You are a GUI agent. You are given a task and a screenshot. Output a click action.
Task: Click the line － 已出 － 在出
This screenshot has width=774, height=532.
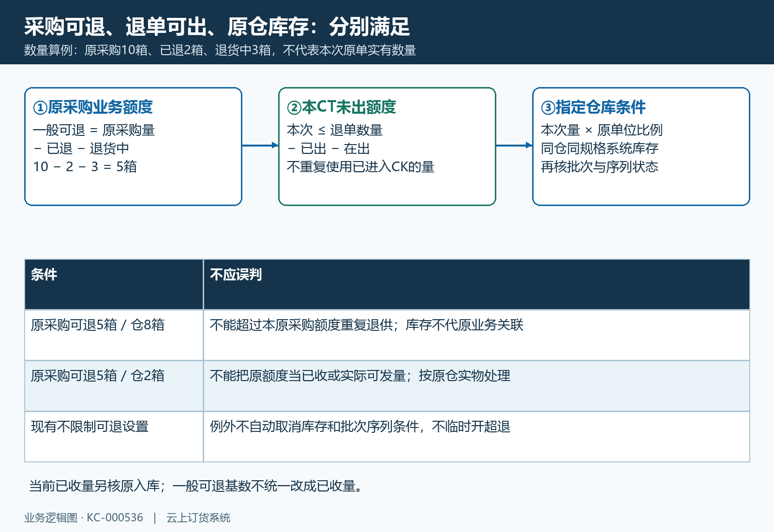[x=328, y=148]
